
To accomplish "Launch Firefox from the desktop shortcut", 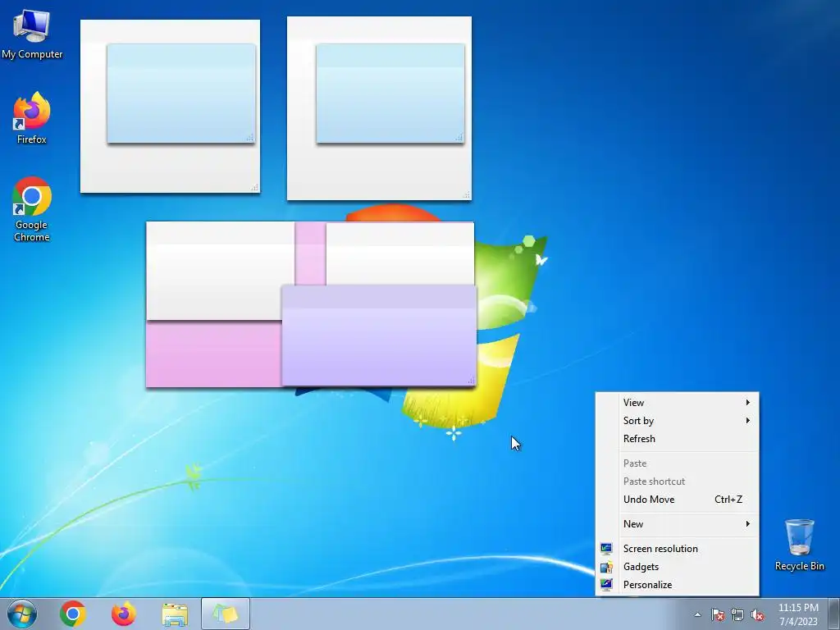I will (32, 118).
